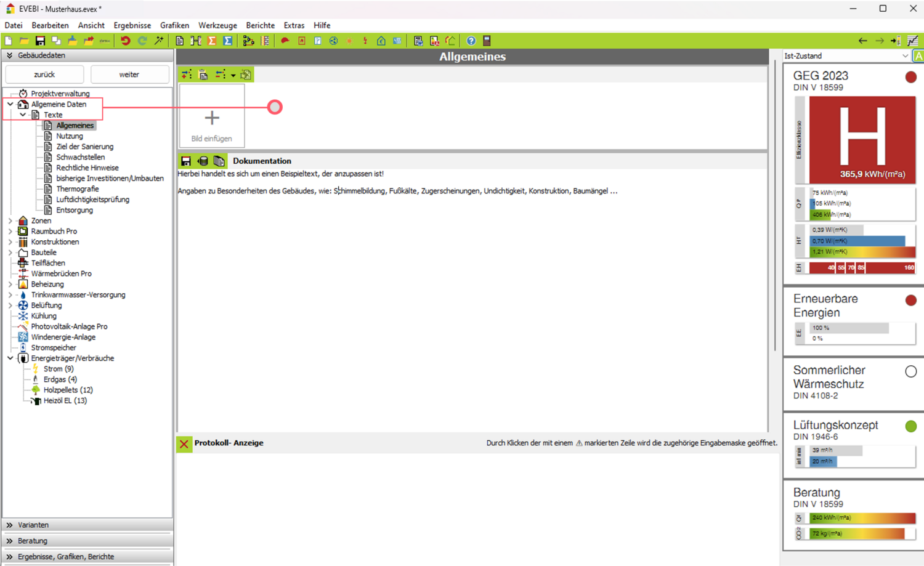The image size is (924, 566).
Task: Click the zurück button
Action: click(44, 75)
